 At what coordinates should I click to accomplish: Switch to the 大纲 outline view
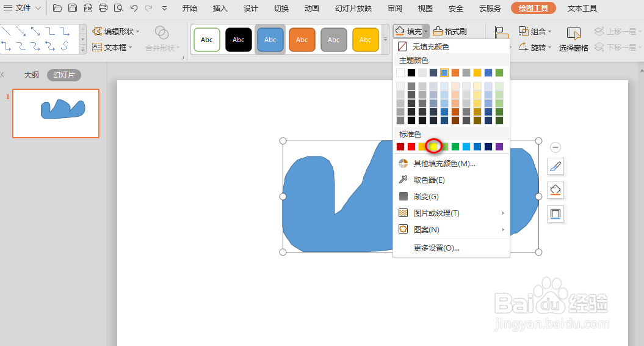tap(31, 75)
